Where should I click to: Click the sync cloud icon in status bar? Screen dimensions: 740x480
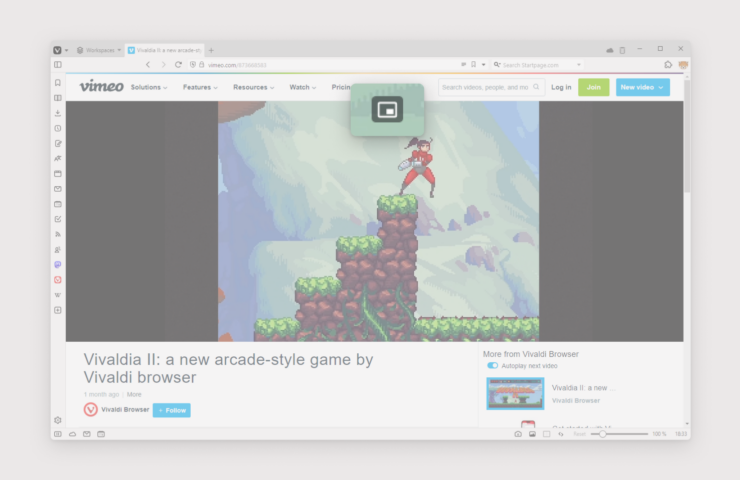(72, 434)
